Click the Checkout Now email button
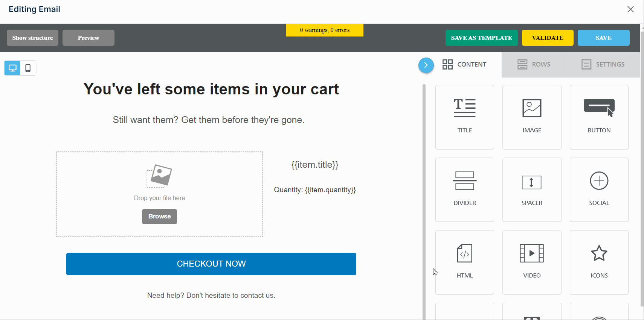Viewport: 644px width, 320px height. 211,264
